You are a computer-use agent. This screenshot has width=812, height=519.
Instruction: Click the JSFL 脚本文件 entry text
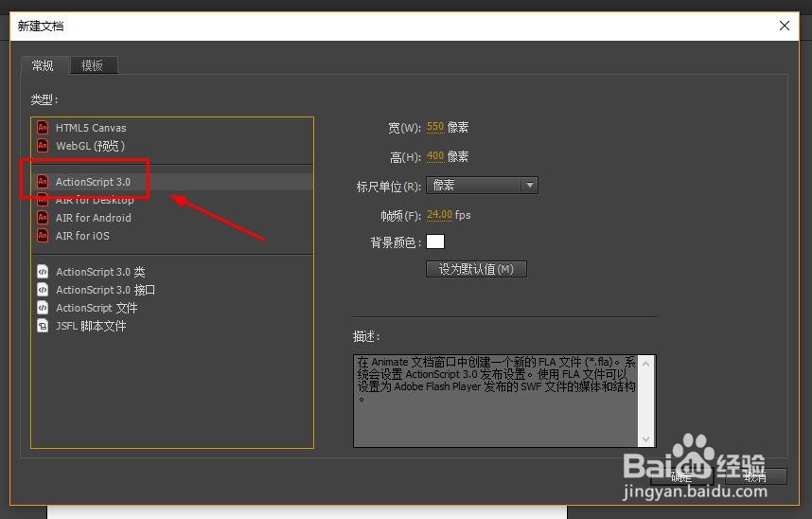click(x=91, y=326)
